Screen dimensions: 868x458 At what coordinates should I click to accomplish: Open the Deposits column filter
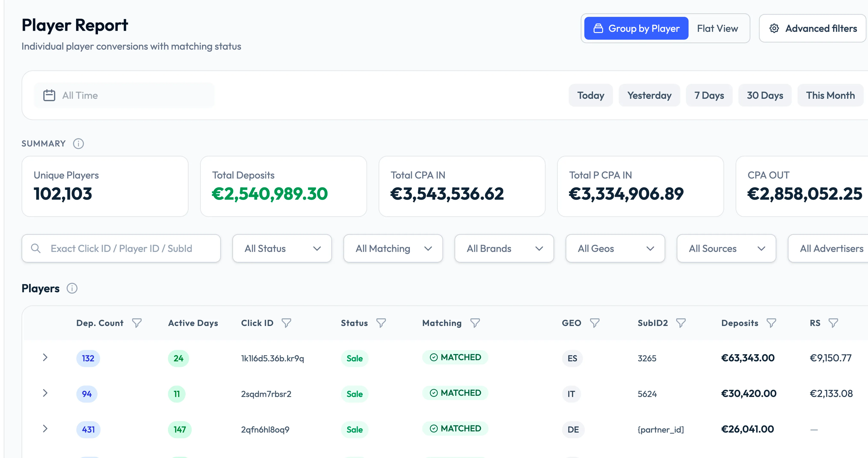pyautogui.click(x=771, y=323)
